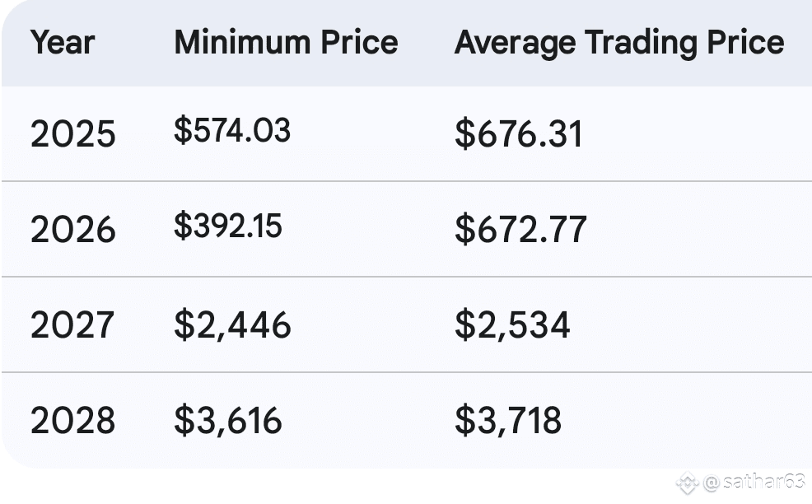Click the 2025 year cell
Viewport: 812px width, 504px height.
(73, 134)
